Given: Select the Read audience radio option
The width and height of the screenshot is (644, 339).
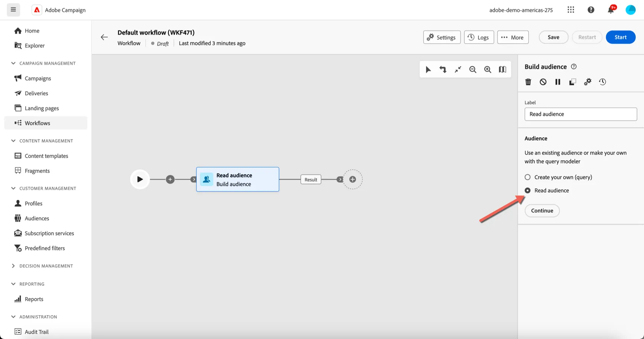Looking at the screenshot, I should click(x=547, y=190).
